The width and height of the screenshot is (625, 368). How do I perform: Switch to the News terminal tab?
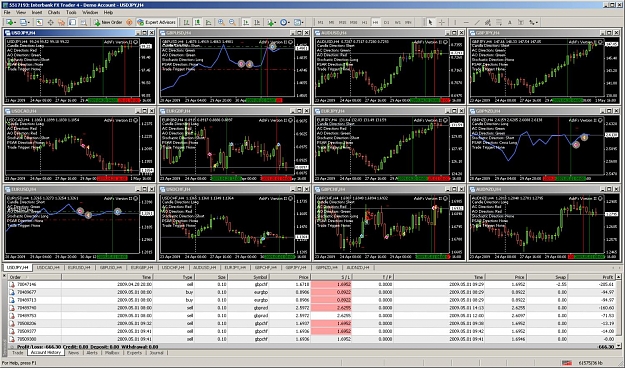coord(73,353)
